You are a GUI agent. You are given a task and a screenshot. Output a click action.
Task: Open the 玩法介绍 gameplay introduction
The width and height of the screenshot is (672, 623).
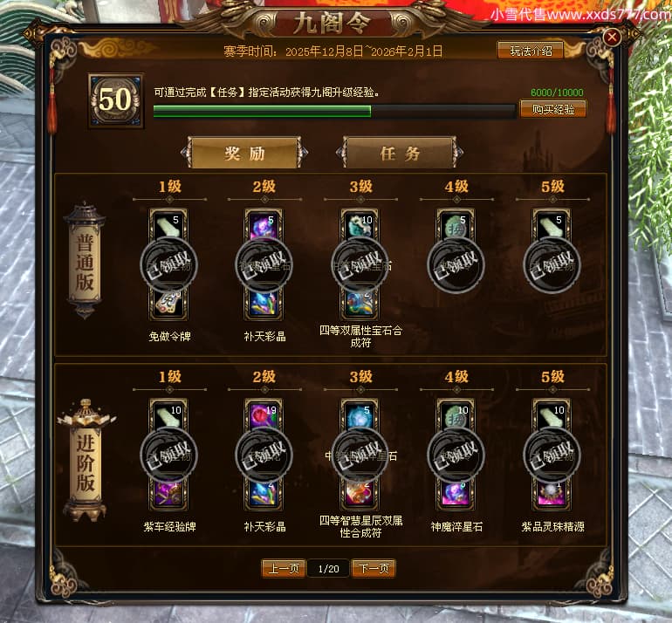(531, 51)
